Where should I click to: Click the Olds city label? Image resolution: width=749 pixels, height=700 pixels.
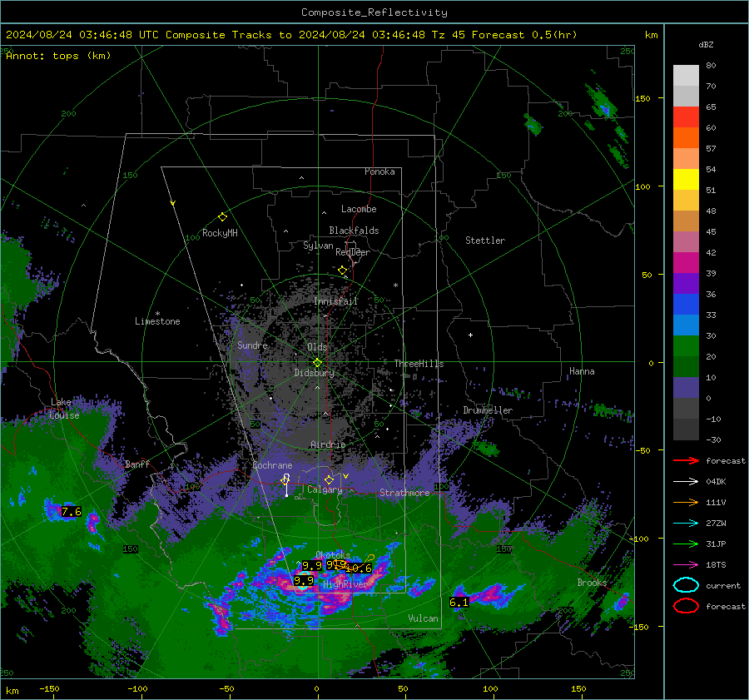317,347
